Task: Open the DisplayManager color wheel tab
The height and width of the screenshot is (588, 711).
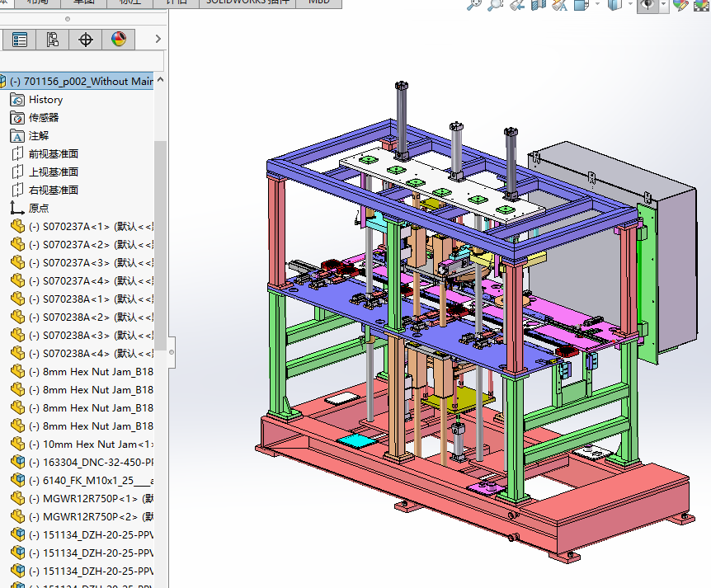Action: (x=119, y=39)
